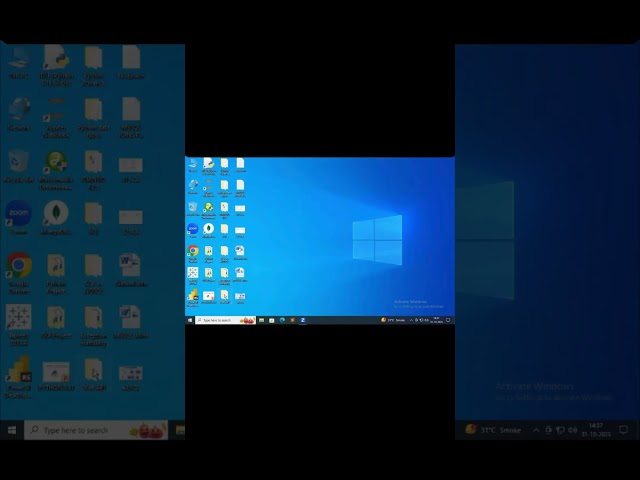Launch Zoom from the sharp center desktop icons
The height and width of the screenshot is (480, 640).
(x=193, y=228)
